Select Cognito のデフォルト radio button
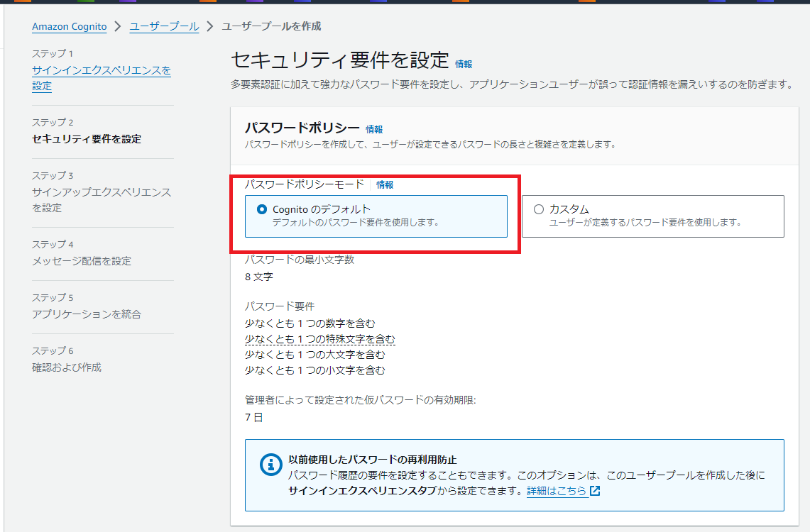Viewport: 810px width, 532px height. point(262,209)
